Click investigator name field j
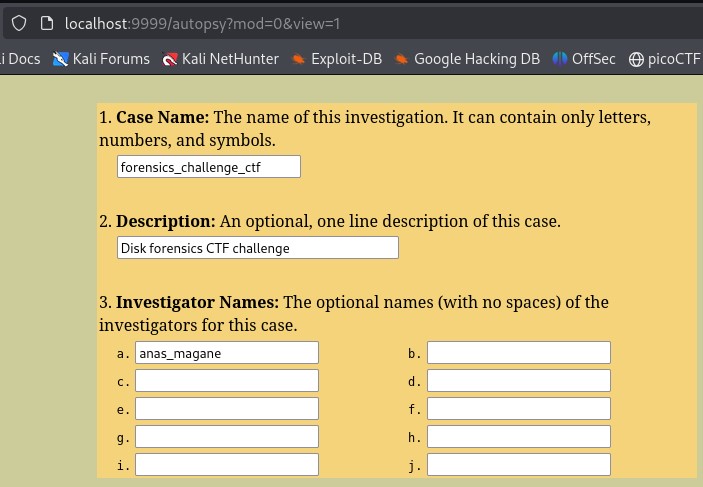 (x=519, y=465)
